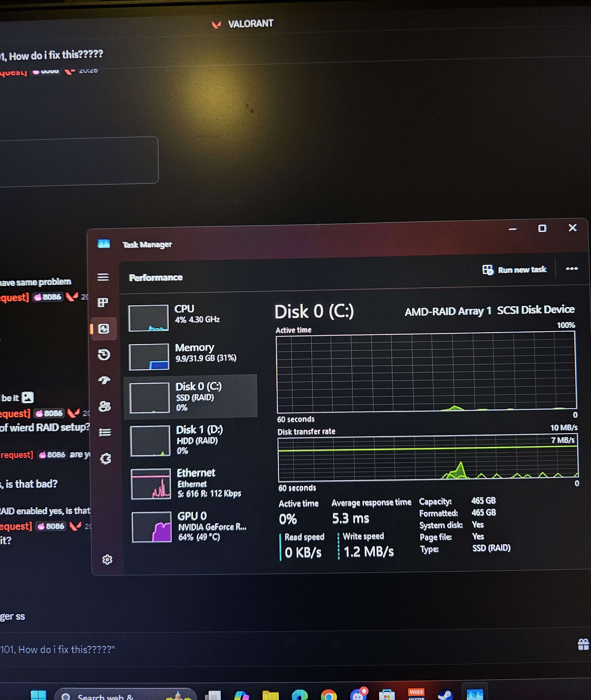The width and height of the screenshot is (591, 700).
Task: Click the '5.3 ms' average response time value
Action: click(350, 518)
